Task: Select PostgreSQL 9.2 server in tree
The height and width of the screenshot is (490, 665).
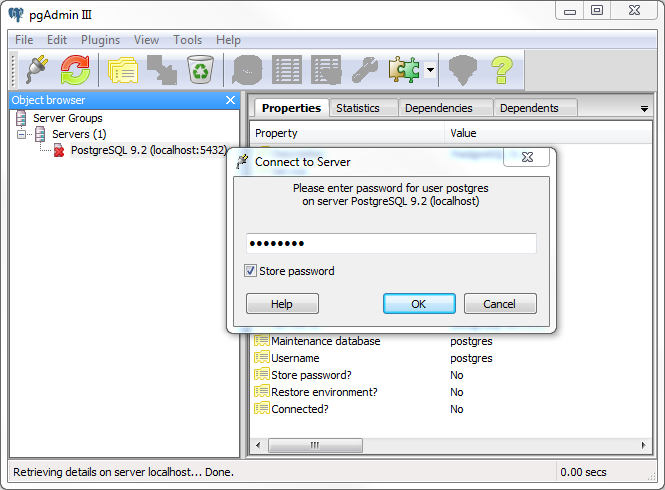Action: (148, 150)
